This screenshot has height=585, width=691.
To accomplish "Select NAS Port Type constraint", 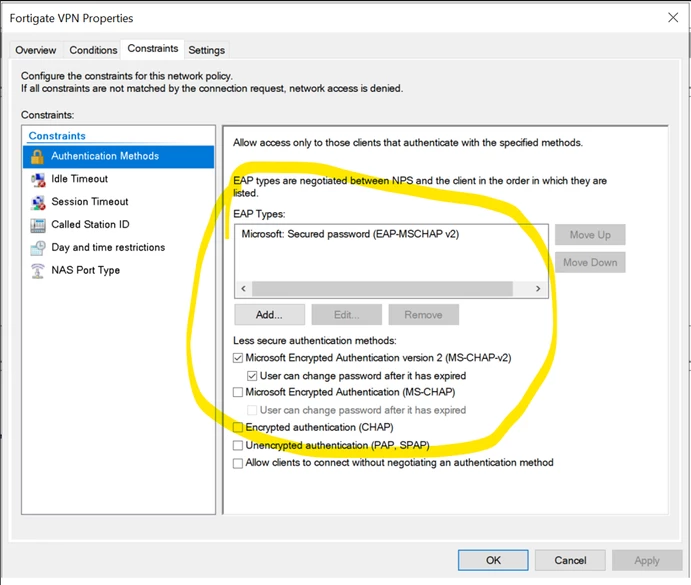I will point(119,270).
